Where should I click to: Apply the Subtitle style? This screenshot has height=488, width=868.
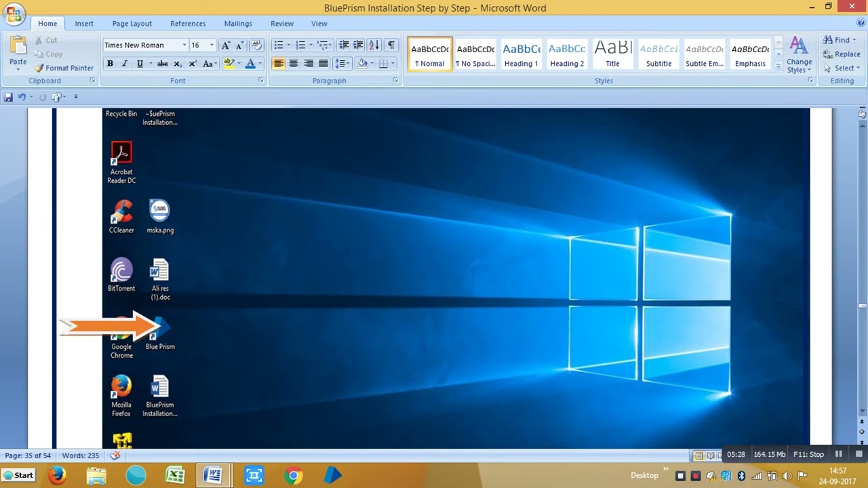pyautogui.click(x=658, y=54)
